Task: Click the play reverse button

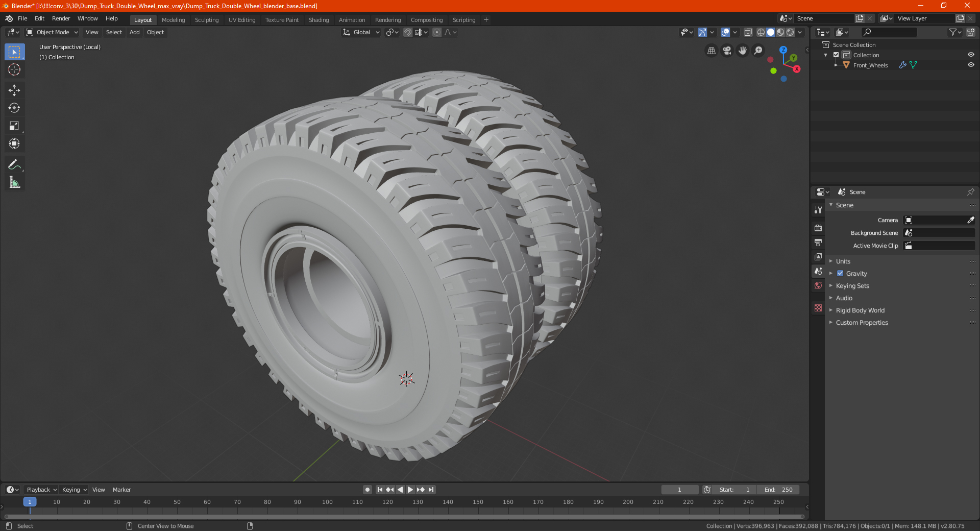Action: point(400,490)
